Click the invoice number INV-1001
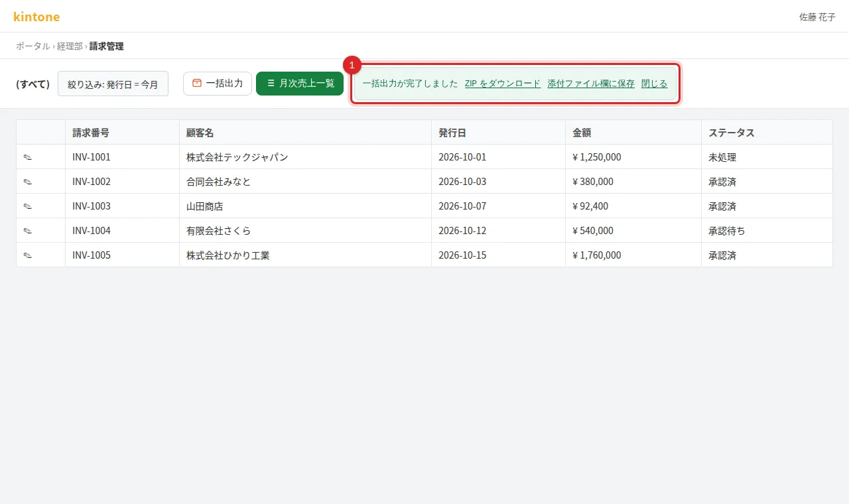Image resolution: width=849 pixels, height=504 pixels. point(92,157)
